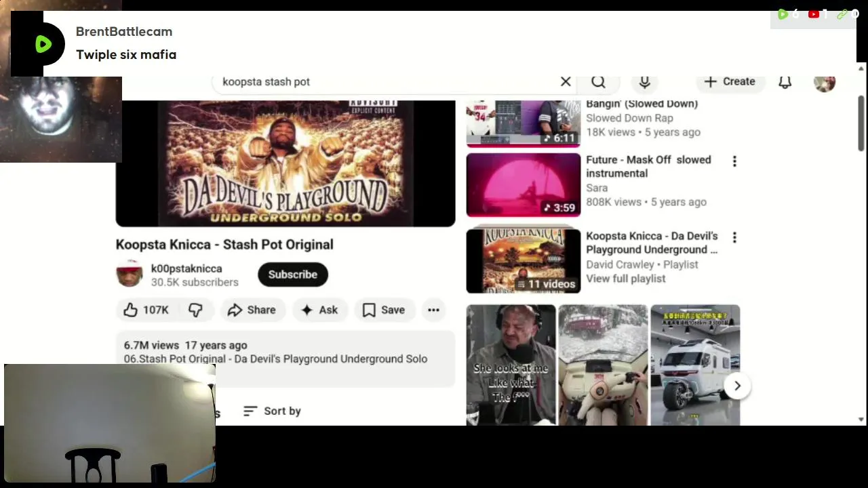Click the Rumble viewer count icon in overlay
Screen dimensions: 868x488
pyautogui.click(x=783, y=14)
